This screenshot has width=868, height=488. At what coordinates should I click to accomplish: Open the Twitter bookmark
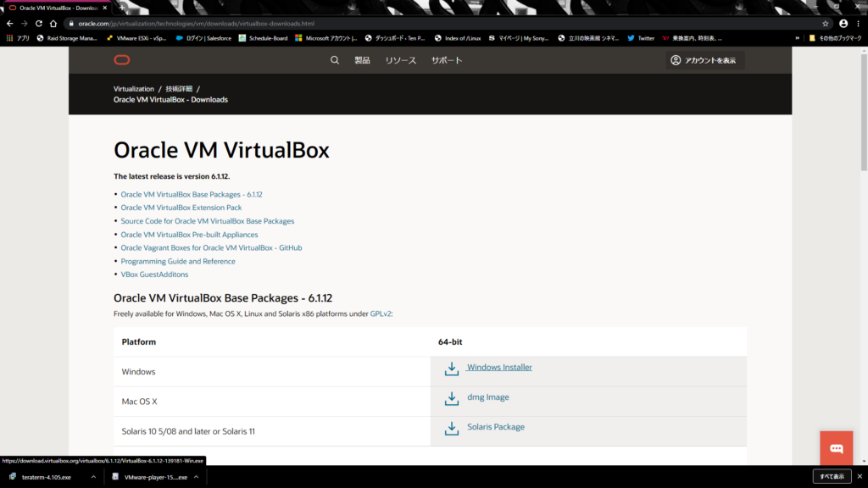[x=641, y=38]
